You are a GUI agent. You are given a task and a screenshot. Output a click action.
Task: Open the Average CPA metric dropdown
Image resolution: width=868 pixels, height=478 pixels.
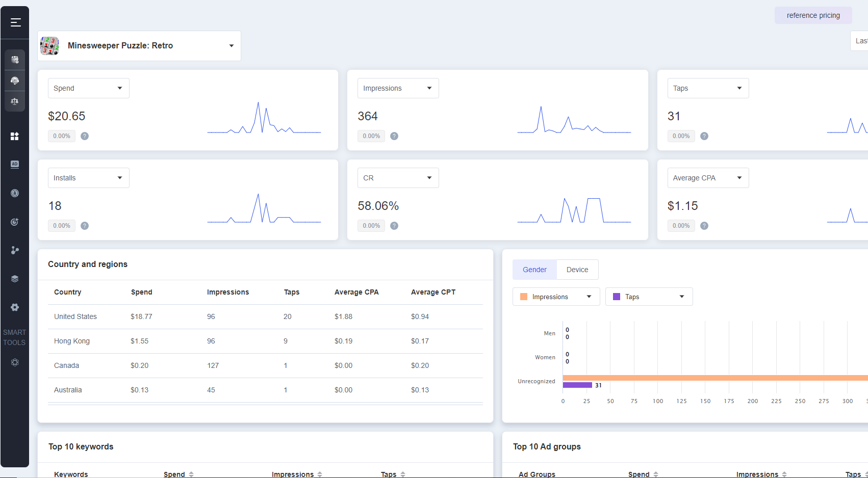pyautogui.click(x=708, y=178)
